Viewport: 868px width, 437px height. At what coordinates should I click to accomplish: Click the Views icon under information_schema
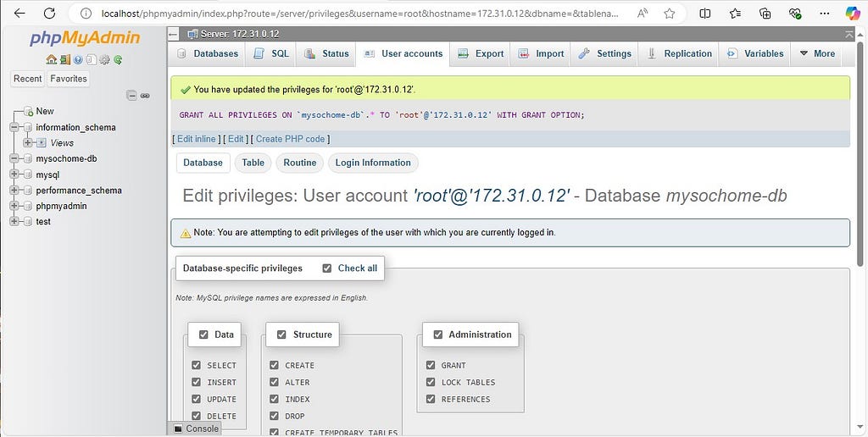42,143
